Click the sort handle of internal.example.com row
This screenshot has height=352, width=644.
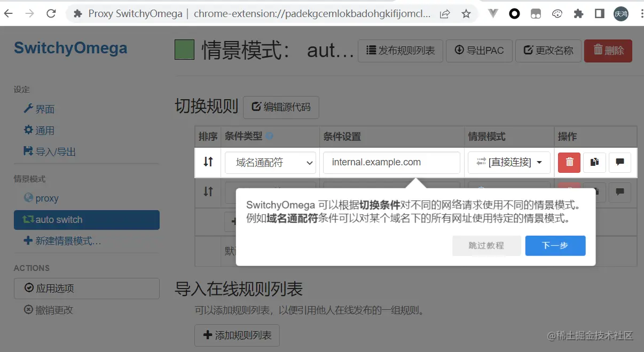[x=208, y=162]
